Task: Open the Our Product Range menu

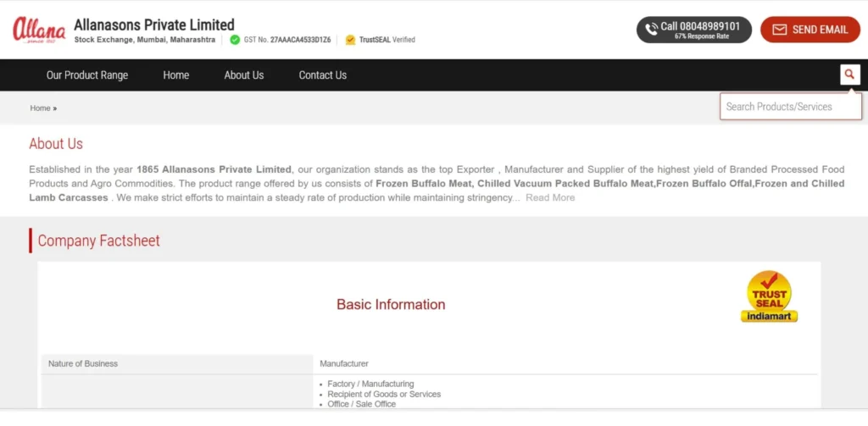Action: point(87,75)
